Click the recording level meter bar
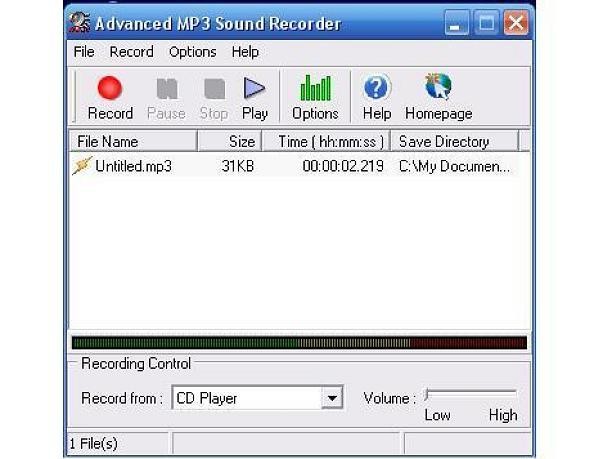 point(299,343)
